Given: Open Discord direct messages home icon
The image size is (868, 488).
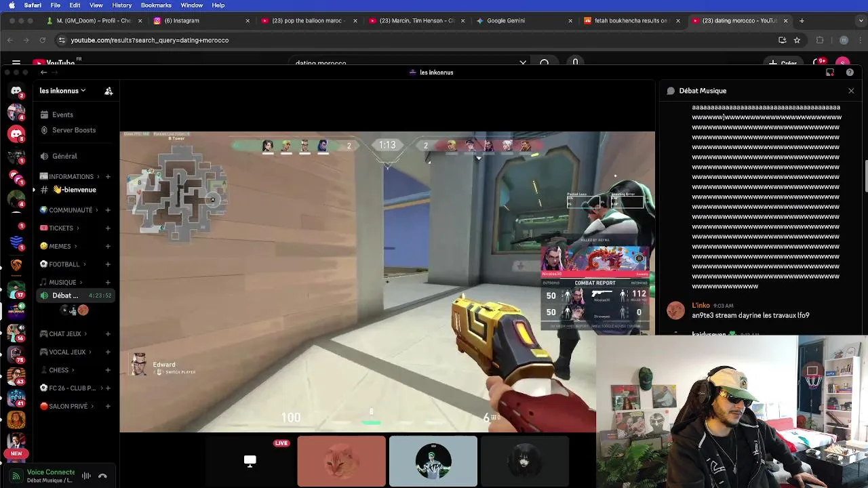Looking at the screenshot, I should click(16, 90).
